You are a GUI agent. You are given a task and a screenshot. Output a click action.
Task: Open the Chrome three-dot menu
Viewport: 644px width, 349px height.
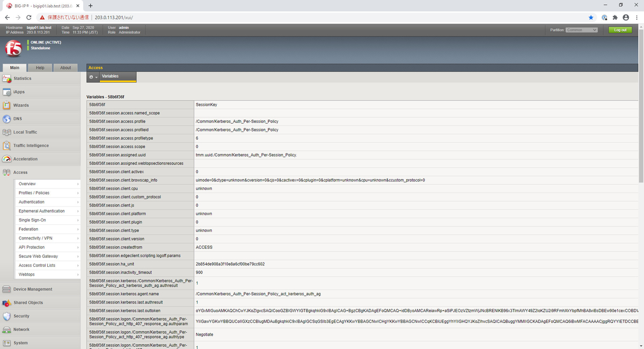click(x=636, y=17)
